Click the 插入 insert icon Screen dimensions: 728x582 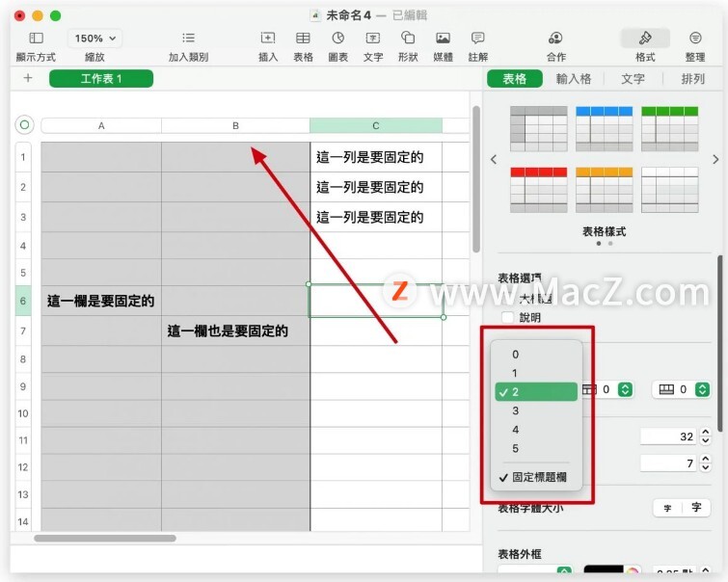coord(268,38)
